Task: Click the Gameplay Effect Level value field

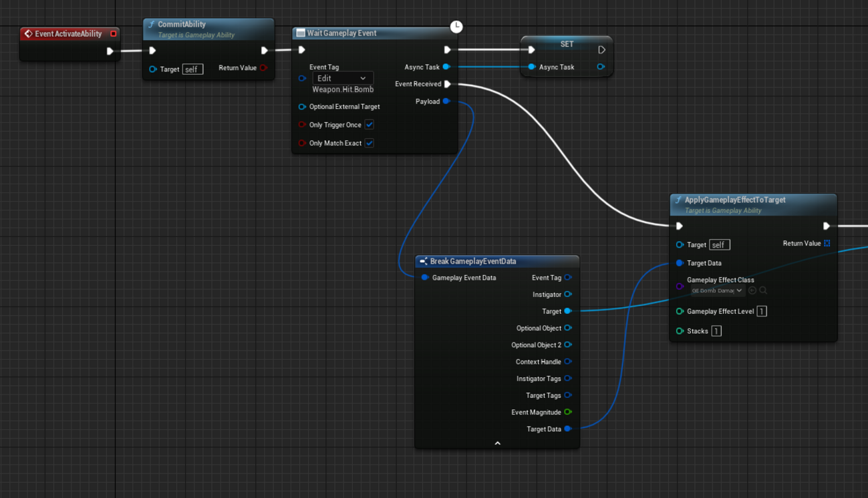Action: tap(761, 311)
